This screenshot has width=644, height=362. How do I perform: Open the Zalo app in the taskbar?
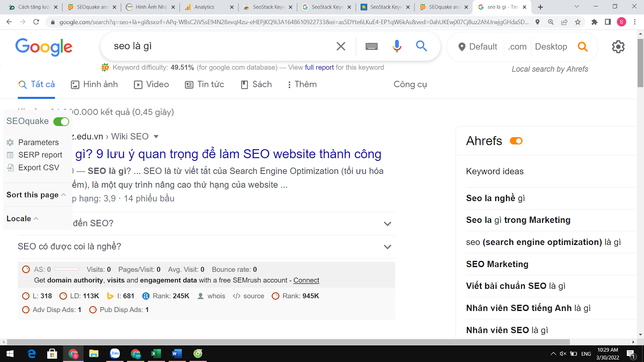(x=115, y=354)
